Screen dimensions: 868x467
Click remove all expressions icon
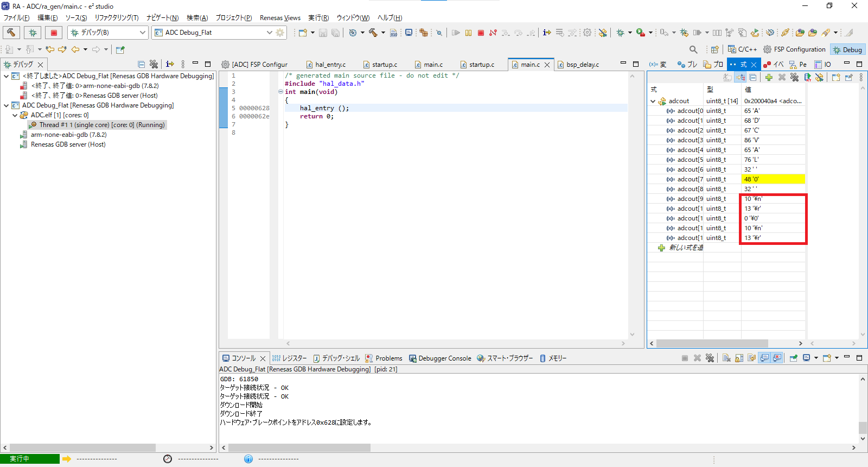[794, 78]
